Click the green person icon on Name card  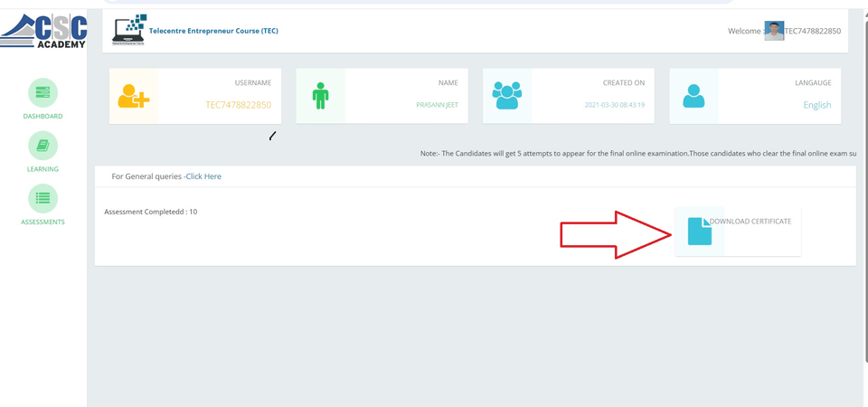click(320, 96)
